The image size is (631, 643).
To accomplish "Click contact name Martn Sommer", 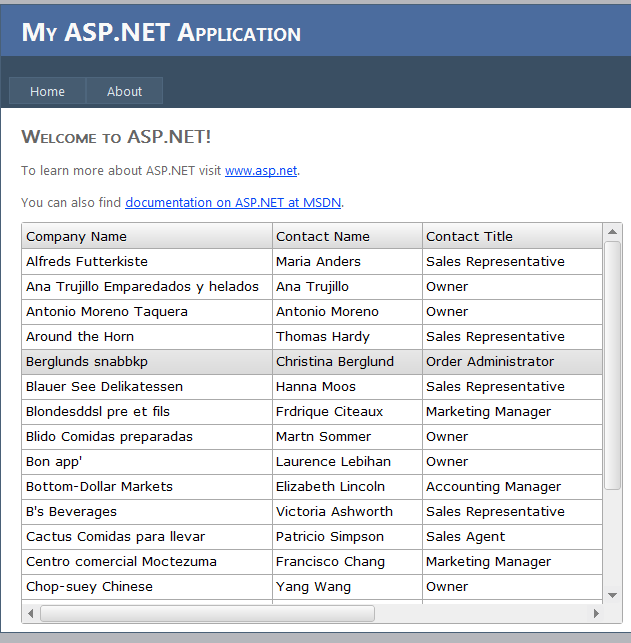I will click(347, 437).
